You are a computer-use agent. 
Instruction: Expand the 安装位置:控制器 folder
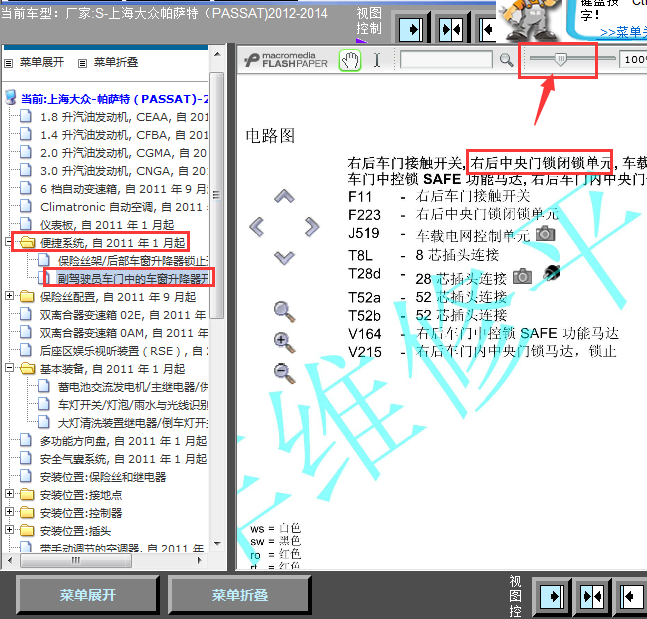pos(9,512)
